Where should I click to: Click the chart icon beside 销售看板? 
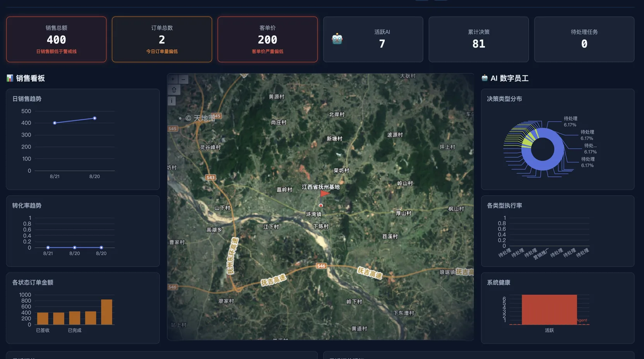point(10,78)
